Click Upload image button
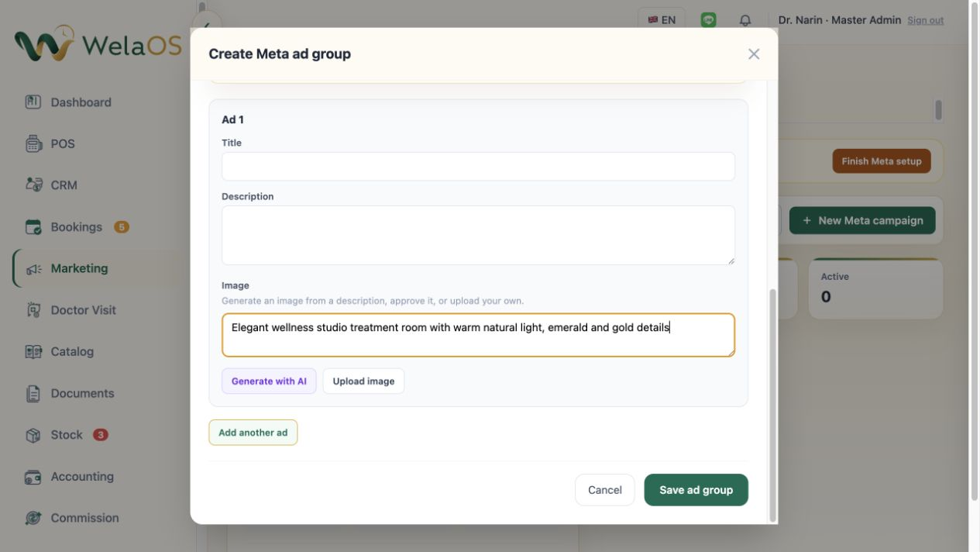This screenshot has height=552, width=980. pos(363,381)
